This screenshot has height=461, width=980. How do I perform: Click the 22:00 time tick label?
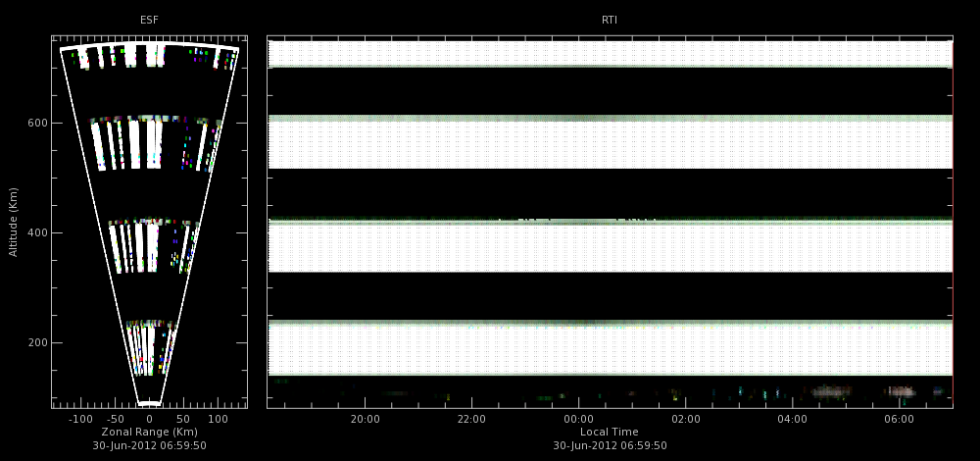471,419
